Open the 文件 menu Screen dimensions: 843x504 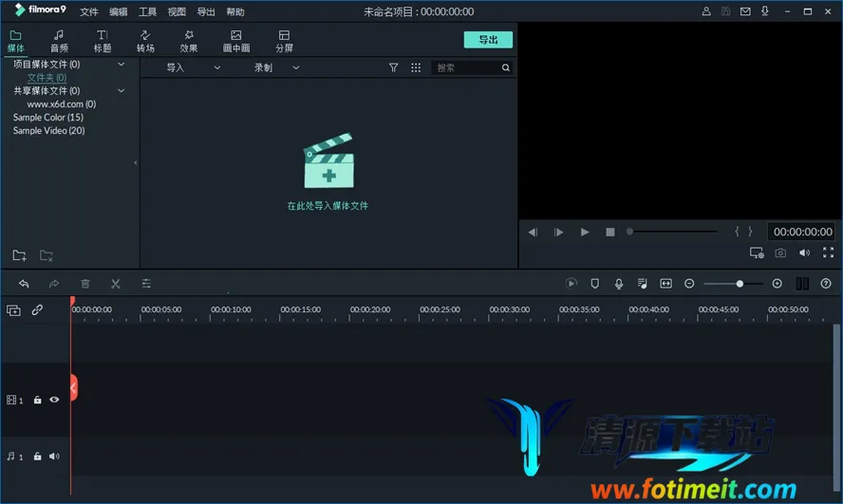point(89,12)
